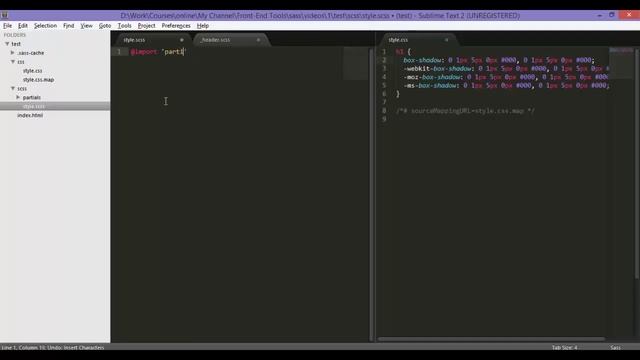Click the Sublime Text title bar icon
This screenshot has width=640, height=360.
click(x=4, y=15)
